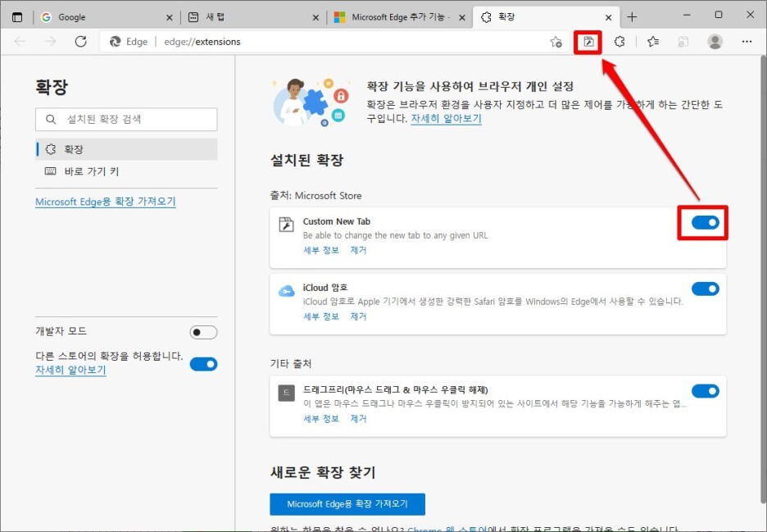Disable the Custom New Tab extension toggle
This screenshot has height=532, width=767.
(705, 223)
